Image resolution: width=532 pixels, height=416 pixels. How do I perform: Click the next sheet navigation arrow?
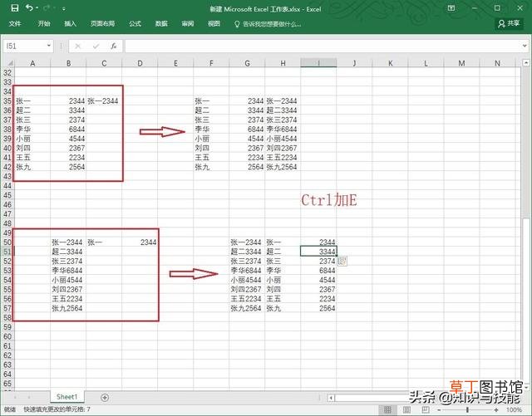(x=29, y=397)
